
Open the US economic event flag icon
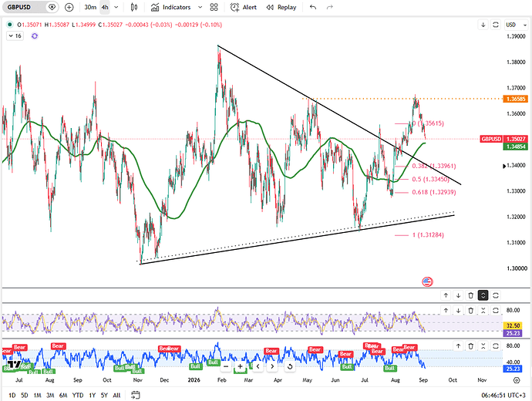click(x=427, y=281)
